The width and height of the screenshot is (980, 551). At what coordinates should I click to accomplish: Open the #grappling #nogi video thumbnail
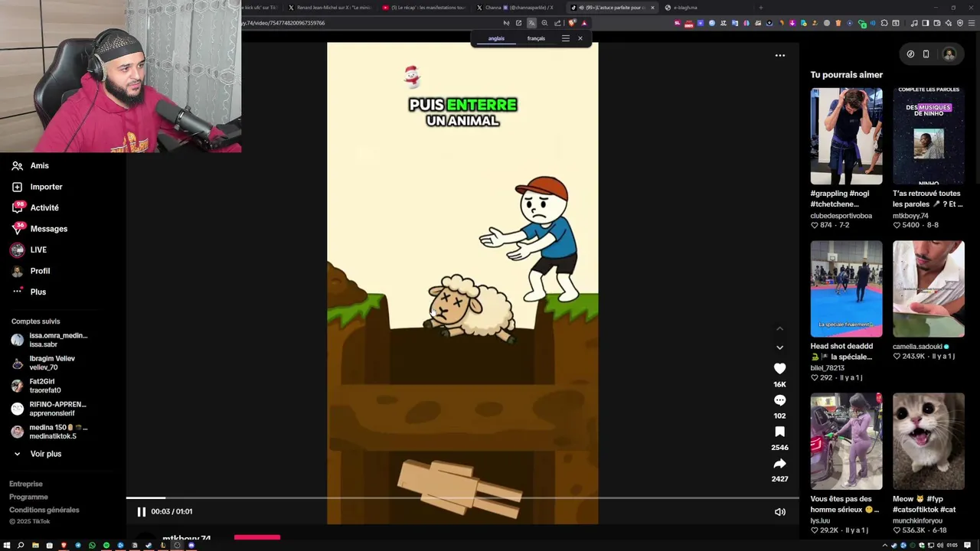click(x=846, y=136)
